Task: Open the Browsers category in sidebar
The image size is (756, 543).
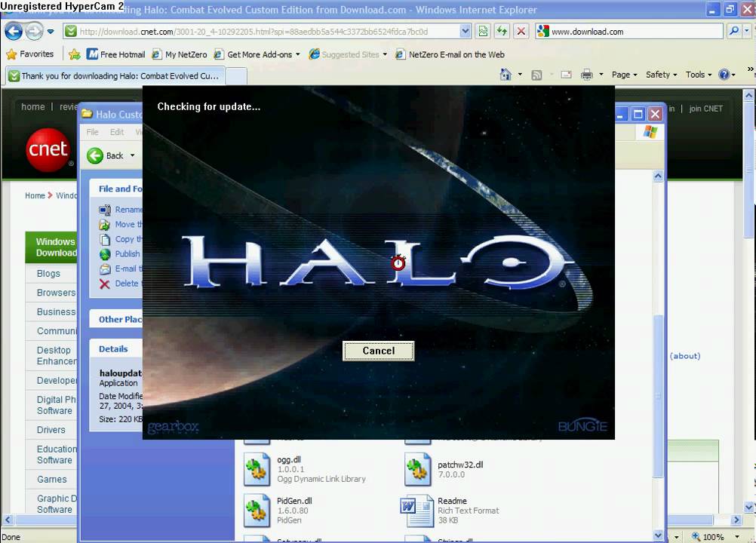Action: click(x=56, y=293)
